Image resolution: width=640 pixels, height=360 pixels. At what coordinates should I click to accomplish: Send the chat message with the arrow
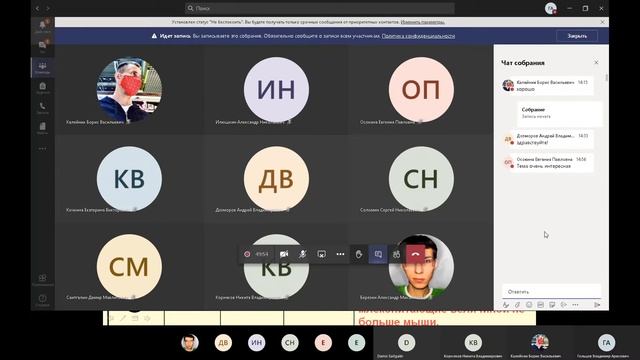pos(597,305)
